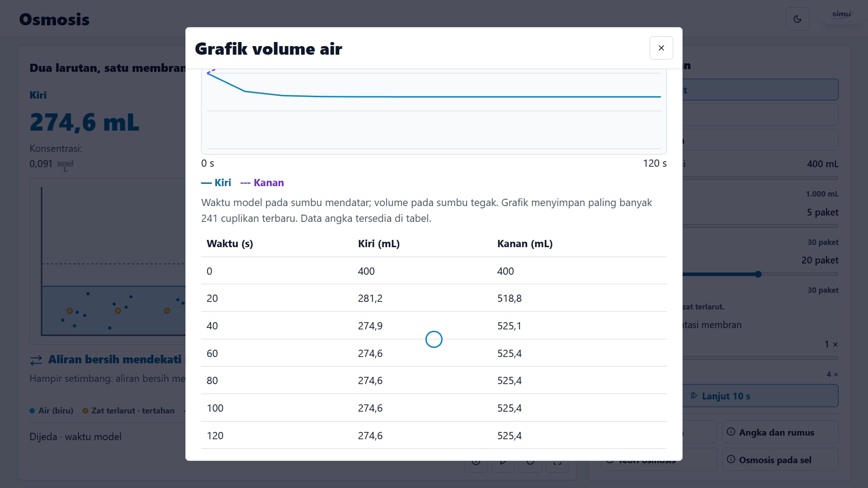Screen dimensions: 868x488
Task: Open Angka dan rumus info
Action: coord(780,432)
